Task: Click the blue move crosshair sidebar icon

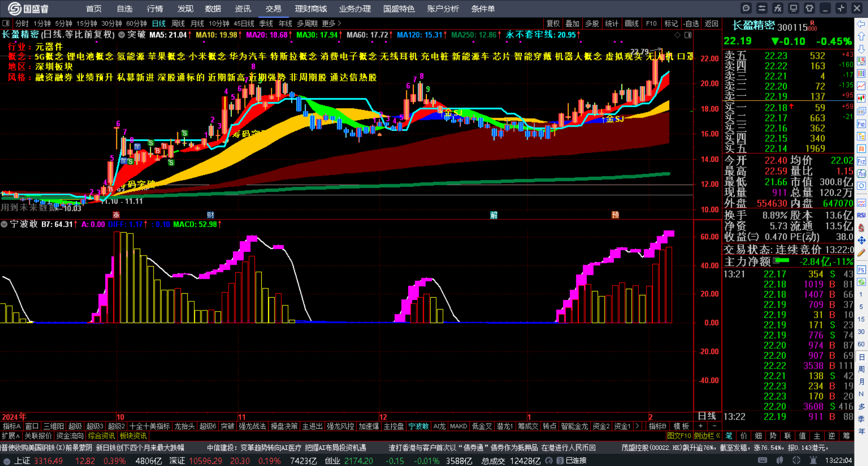Action: [x=861, y=240]
